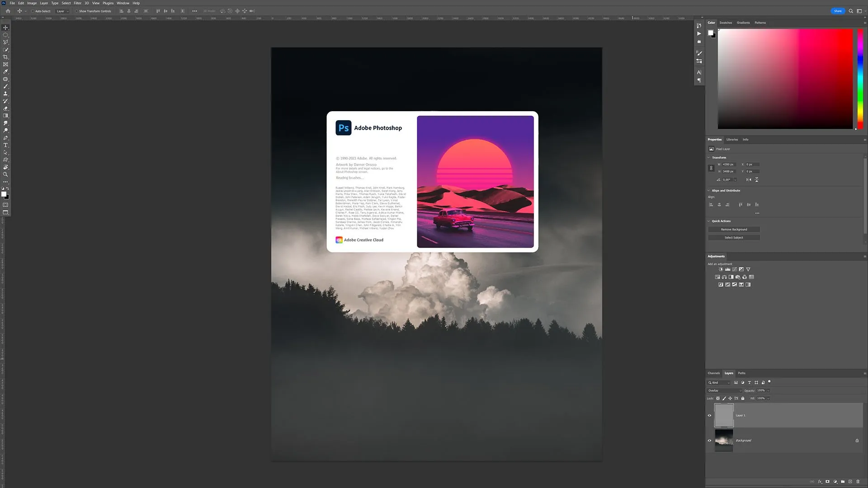The height and width of the screenshot is (488, 868).
Task: Choose the Type tool
Action: pos(6,145)
